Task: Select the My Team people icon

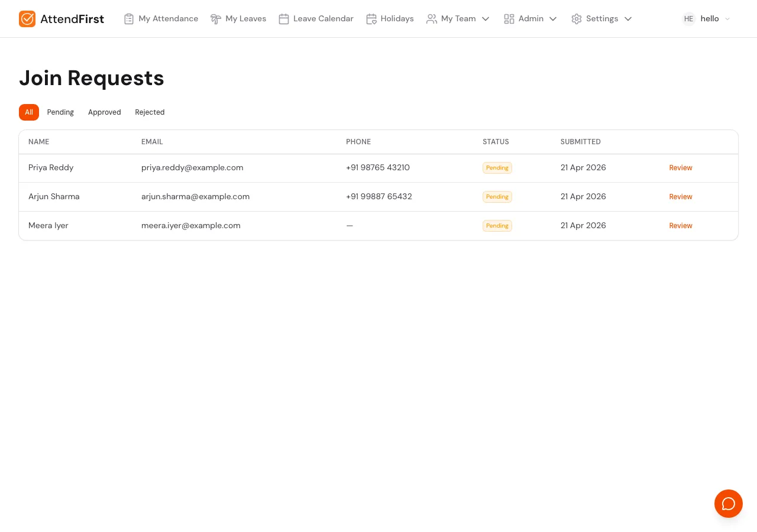Action: [432, 19]
